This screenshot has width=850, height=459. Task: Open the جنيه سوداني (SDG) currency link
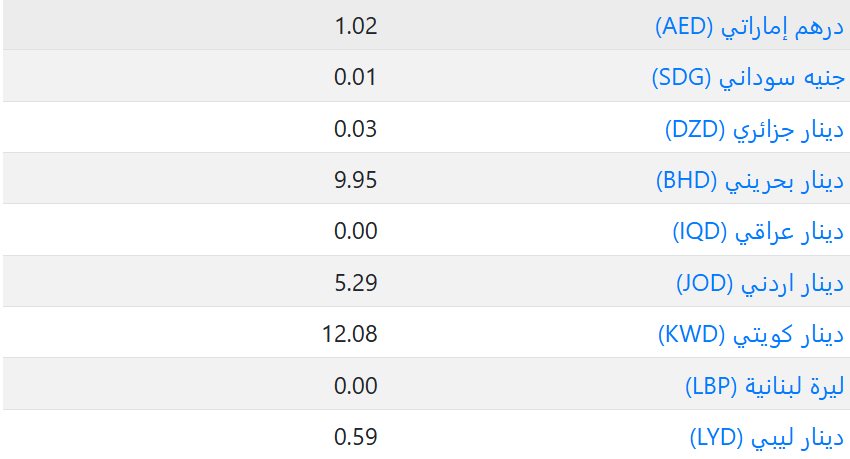tap(748, 77)
